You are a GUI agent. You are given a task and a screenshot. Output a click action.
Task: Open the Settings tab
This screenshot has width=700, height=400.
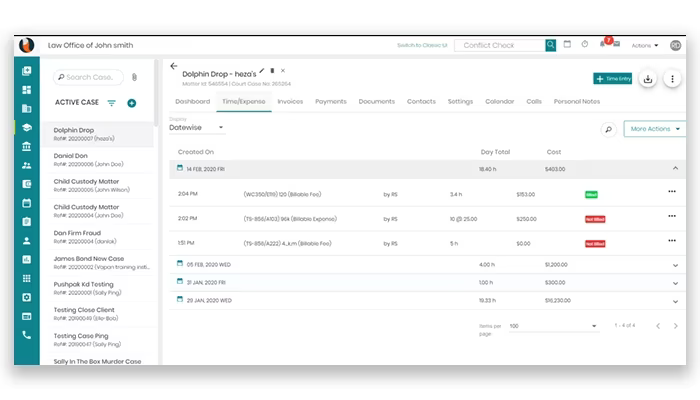460,102
